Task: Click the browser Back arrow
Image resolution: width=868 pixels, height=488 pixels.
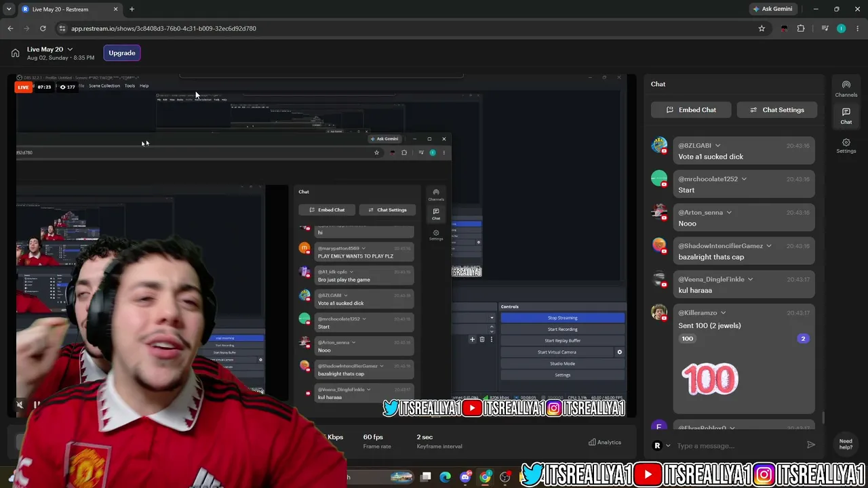Action: click(10, 28)
